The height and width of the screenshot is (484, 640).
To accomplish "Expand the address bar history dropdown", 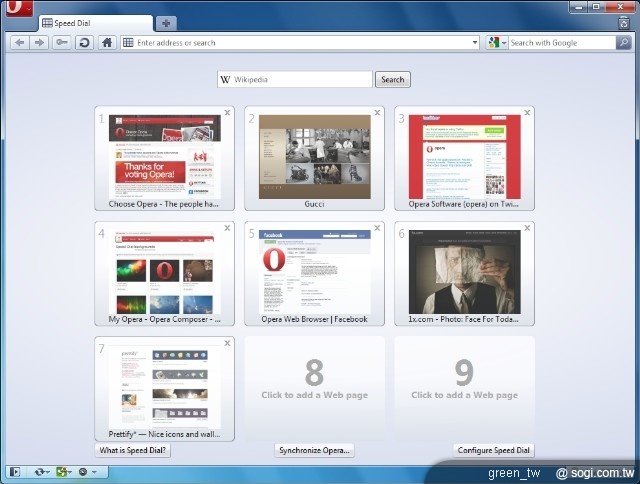I will [475, 43].
